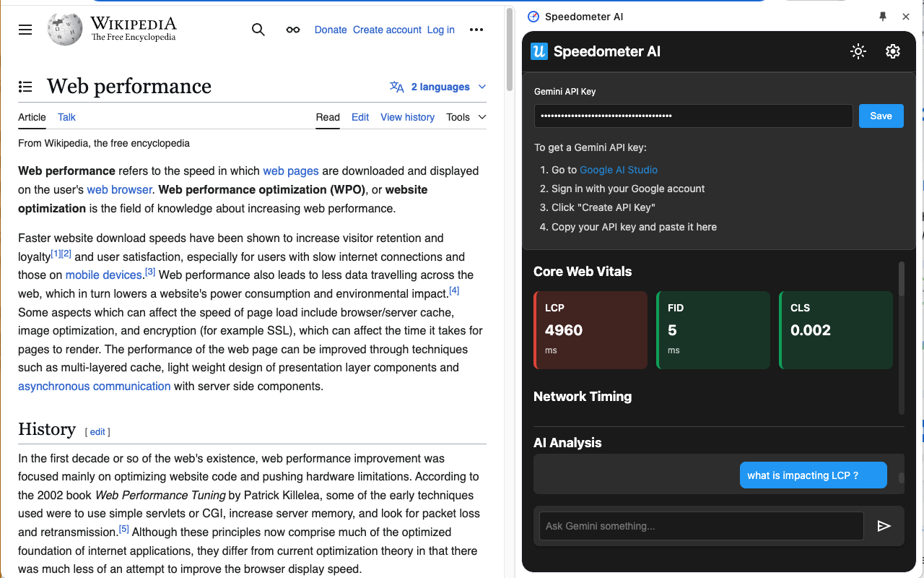Pin the Speedometer AI side panel

pyautogui.click(x=882, y=17)
